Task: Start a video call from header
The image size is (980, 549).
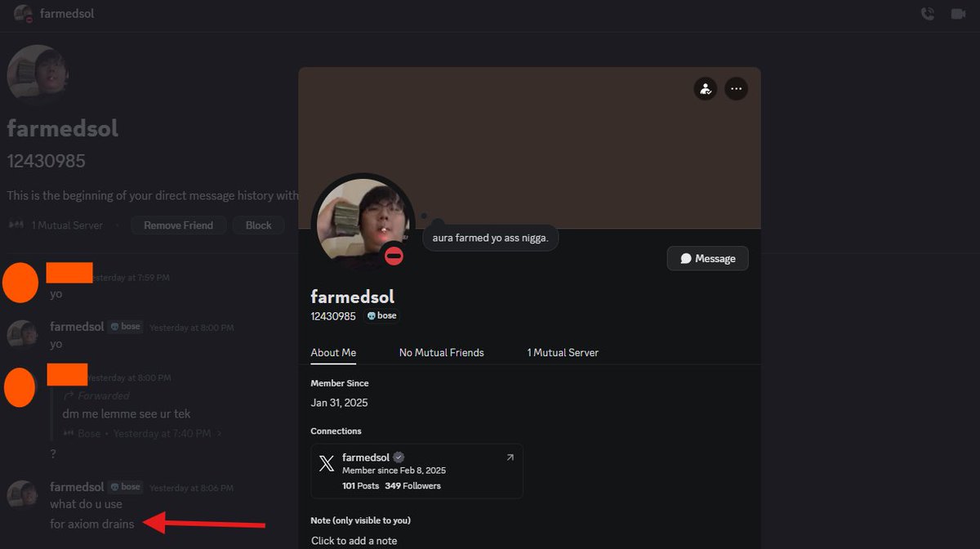Action: coord(958,14)
